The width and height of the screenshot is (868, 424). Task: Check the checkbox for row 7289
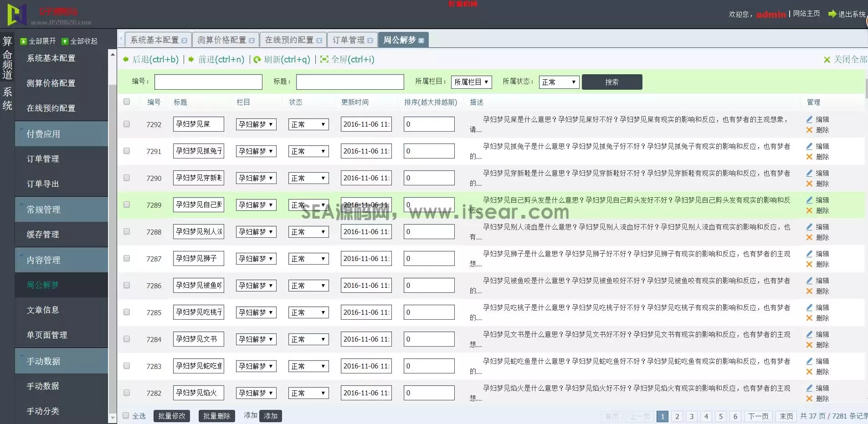(127, 204)
